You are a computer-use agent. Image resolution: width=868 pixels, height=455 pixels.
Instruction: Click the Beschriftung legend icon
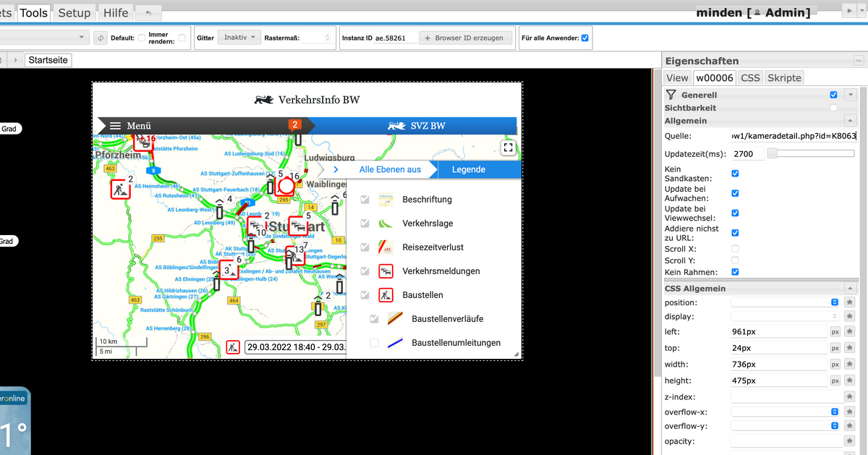coord(386,200)
